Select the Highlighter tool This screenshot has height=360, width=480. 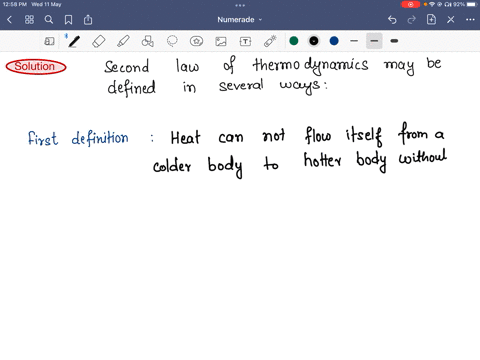[x=123, y=41]
